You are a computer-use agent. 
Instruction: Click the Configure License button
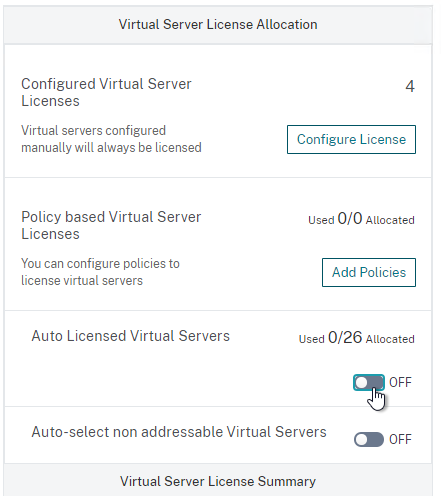[351, 139]
